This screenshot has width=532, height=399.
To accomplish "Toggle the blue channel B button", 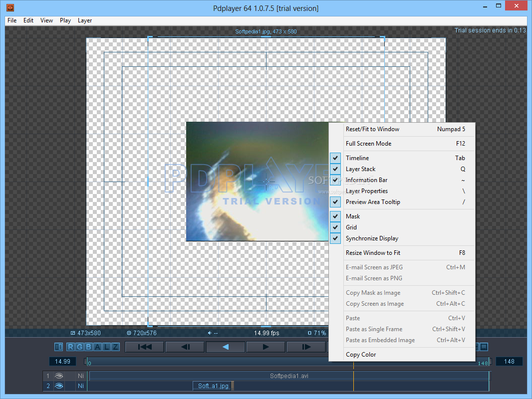I will (88, 347).
